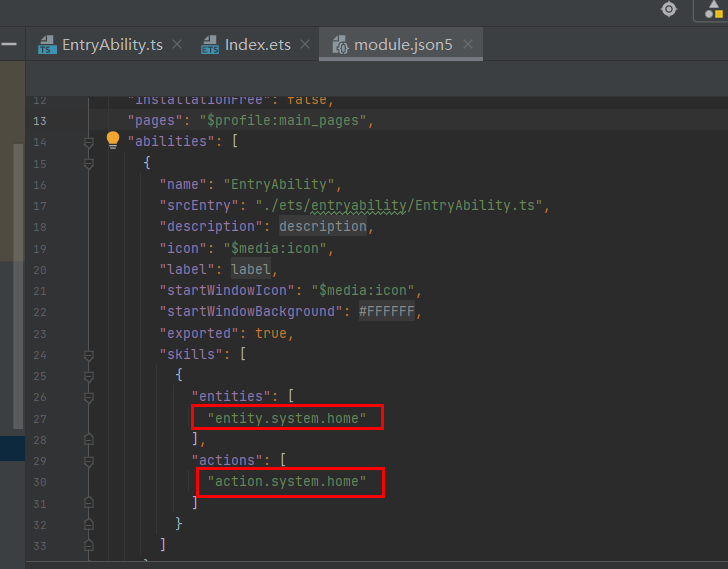Switch to the Index.ets tab

click(246, 45)
